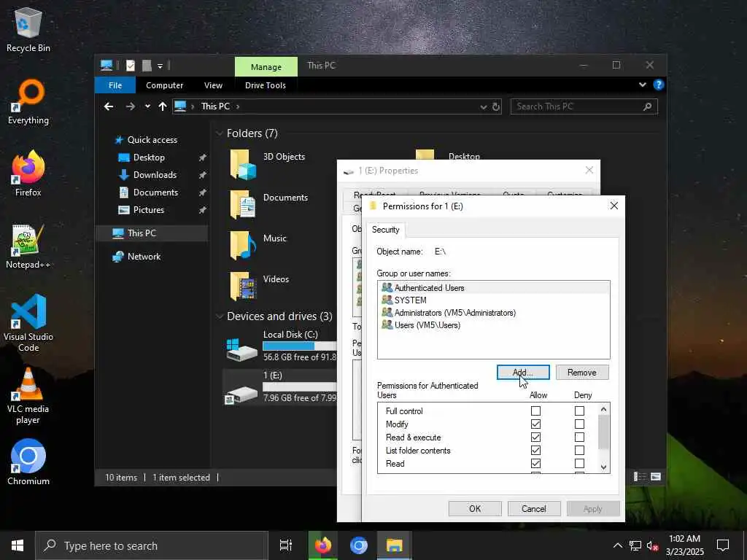Launch the Chromium desktop shortcut
The width and height of the screenshot is (747, 560).
pyautogui.click(x=28, y=462)
